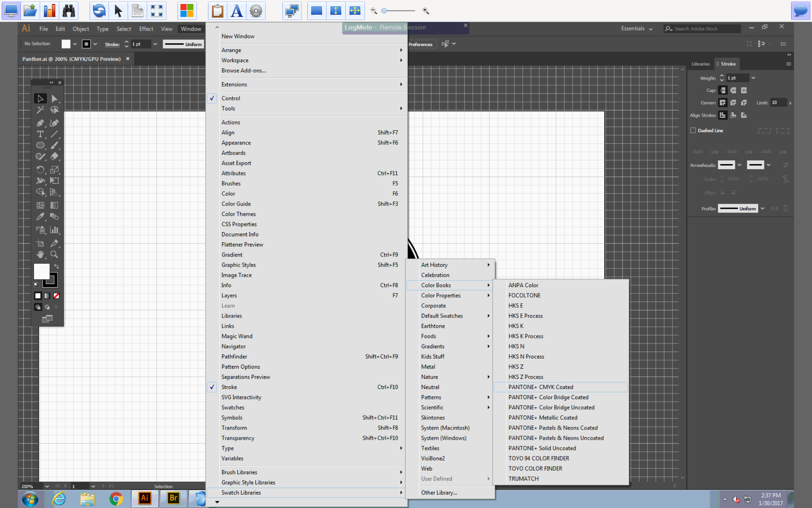Select the Mesh tool
The width and height of the screenshot is (812, 508).
40,205
